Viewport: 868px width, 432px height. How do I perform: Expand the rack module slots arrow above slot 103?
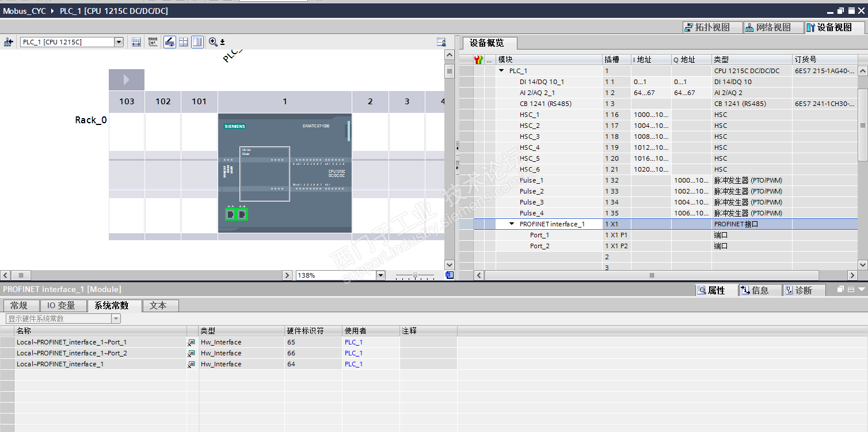coord(127,79)
